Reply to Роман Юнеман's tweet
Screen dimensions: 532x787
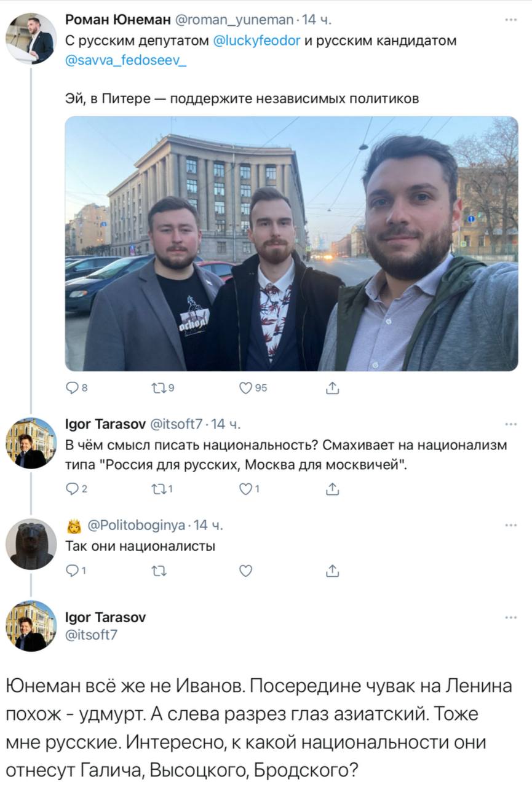(71, 387)
